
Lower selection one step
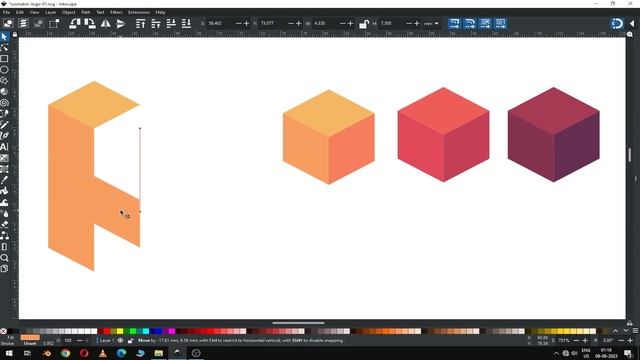(171, 23)
